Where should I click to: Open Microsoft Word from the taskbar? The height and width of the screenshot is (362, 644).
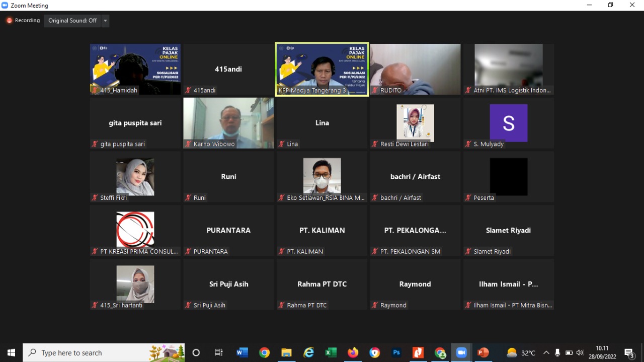[242, 352]
